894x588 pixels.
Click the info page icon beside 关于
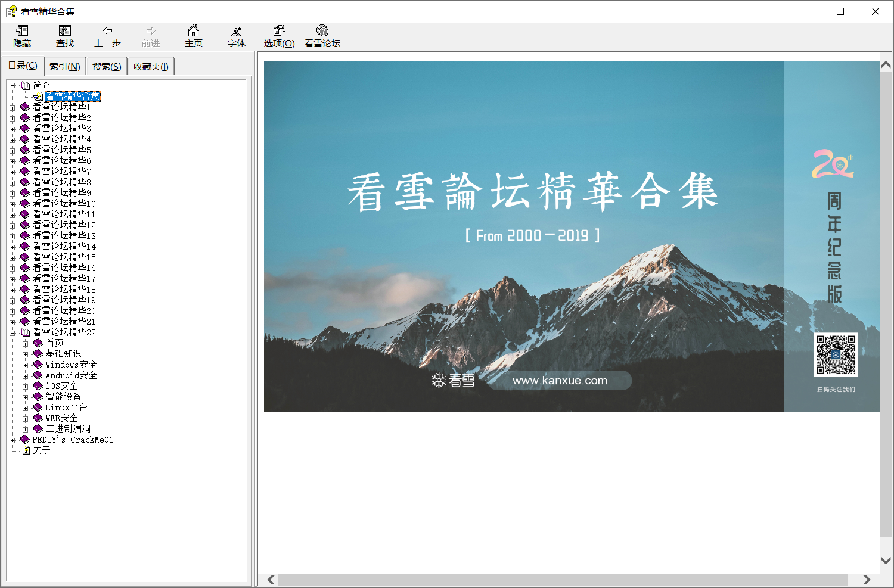point(26,450)
